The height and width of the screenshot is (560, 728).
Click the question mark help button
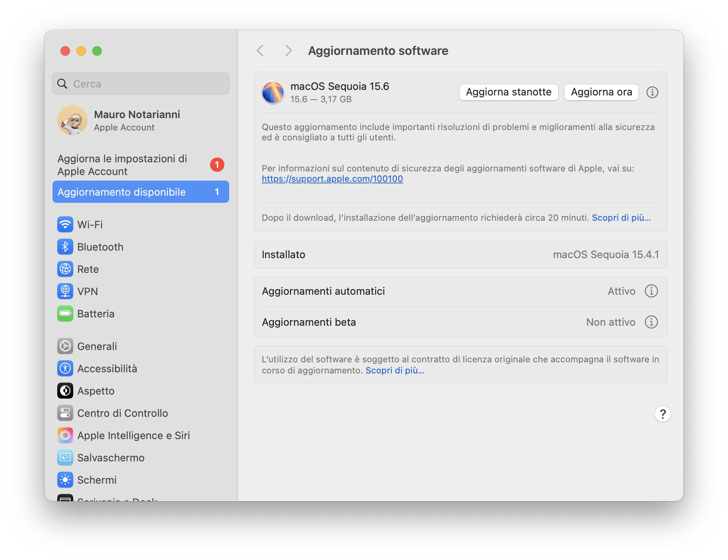(662, 414)
